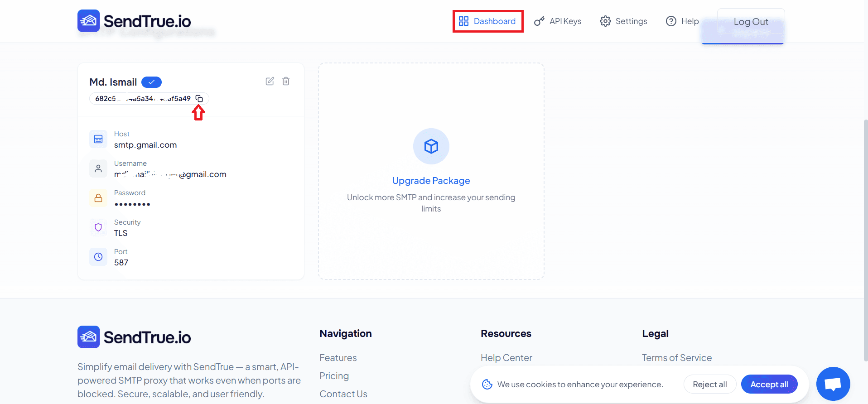The image size is (868, 404).
Task: Reject all cookies
Action: 709,385
